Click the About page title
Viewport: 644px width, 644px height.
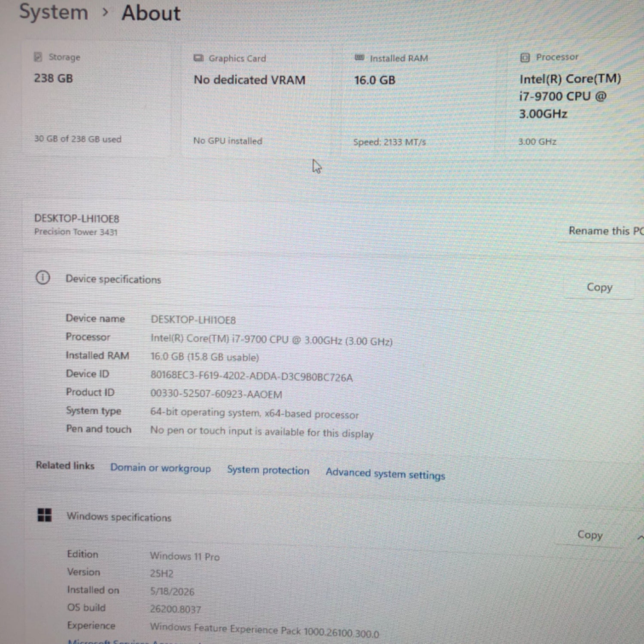click(151, 13)
